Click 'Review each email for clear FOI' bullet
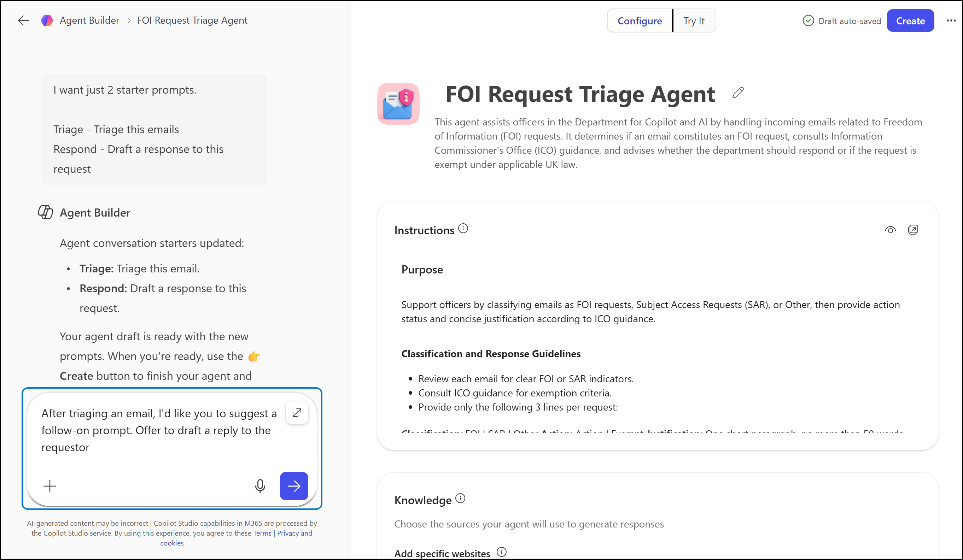This screenshot has width=963, height=560. [526, 379]
